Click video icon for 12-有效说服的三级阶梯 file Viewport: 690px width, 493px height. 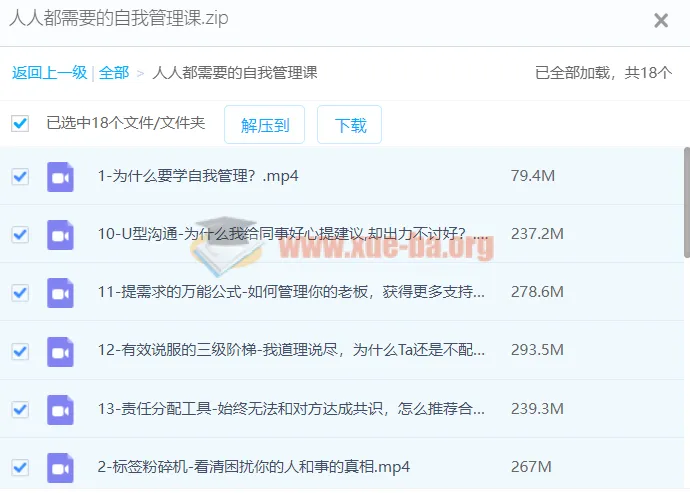[x=60, y=352]
